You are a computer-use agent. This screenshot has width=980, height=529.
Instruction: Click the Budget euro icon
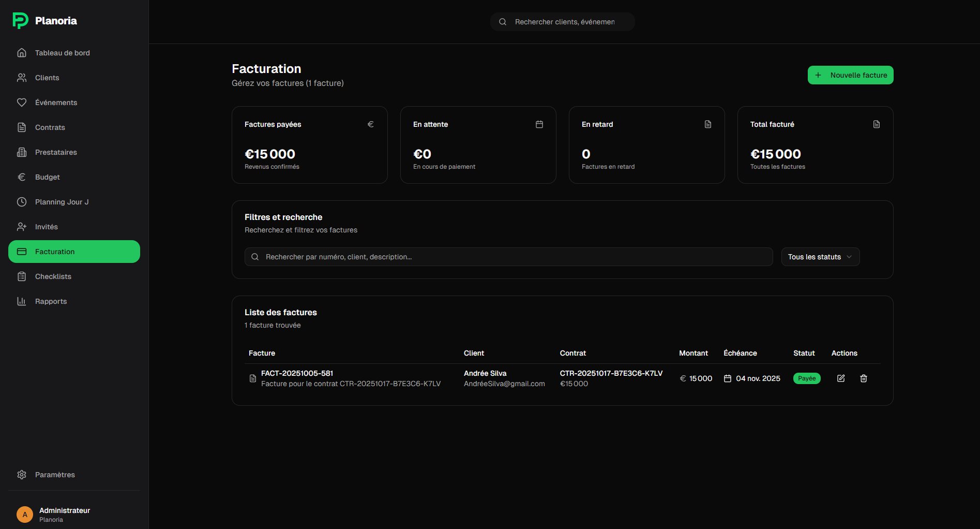pyautogui.click(x=22, y=177)
